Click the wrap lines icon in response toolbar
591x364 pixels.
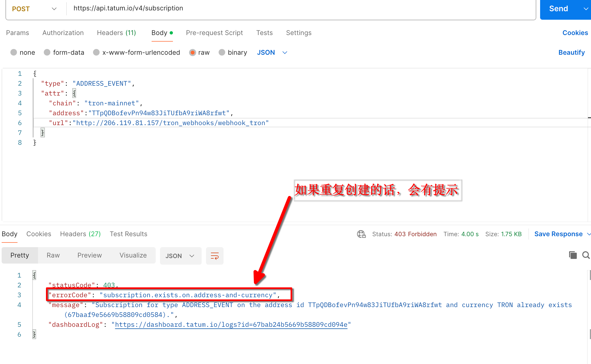click(x=215, y=256)
